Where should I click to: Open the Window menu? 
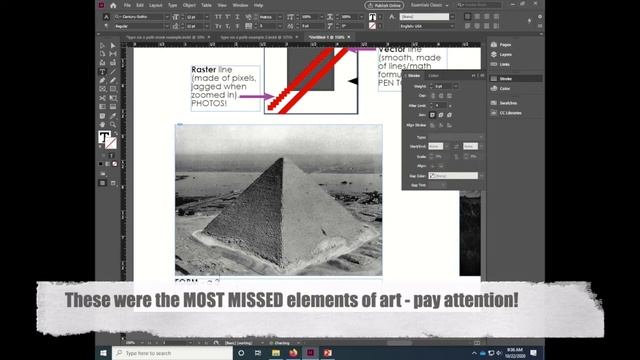pos(240,5)
